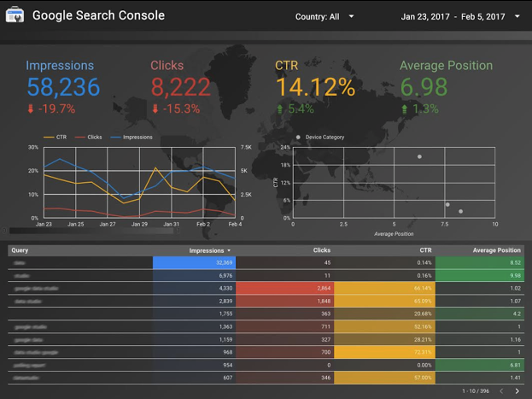Click the 6,976 impressions cell
This screenshot has width=532, height=399.
pos(195,276)
